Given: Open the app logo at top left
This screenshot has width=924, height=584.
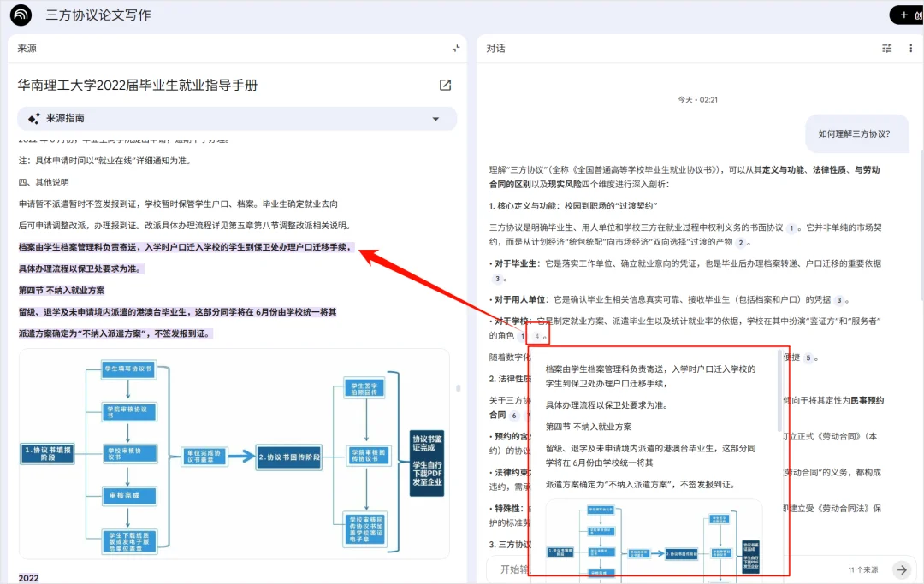Looking at the screenshot, I should 21,15.
